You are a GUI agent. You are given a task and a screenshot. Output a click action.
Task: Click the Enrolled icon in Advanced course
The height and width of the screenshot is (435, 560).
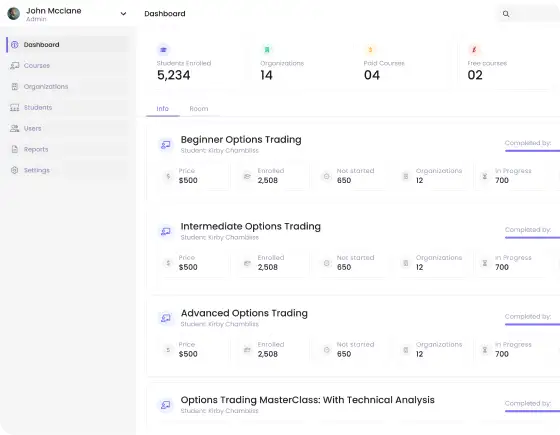(x=247, y=350)
